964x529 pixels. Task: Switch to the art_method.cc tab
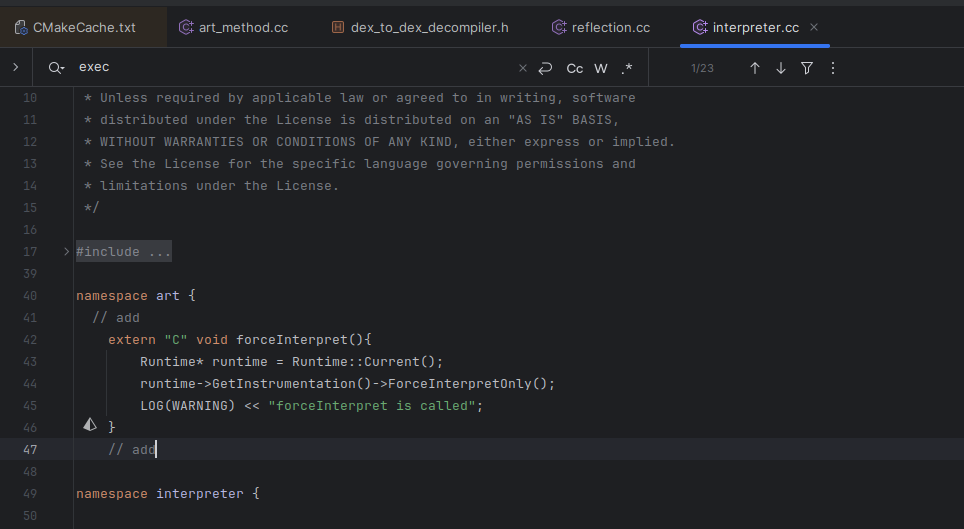pos(233,27)
